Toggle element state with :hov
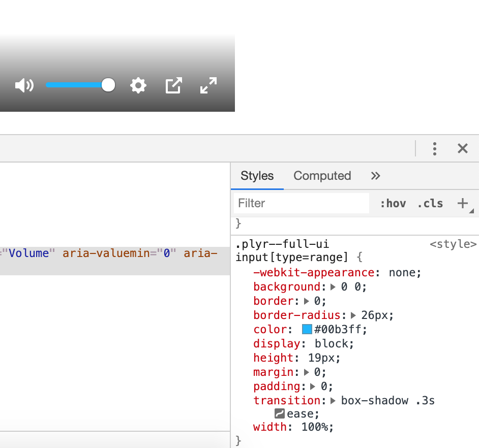Image resolution: width=479 pixels, height=448 pixels. 393,203
